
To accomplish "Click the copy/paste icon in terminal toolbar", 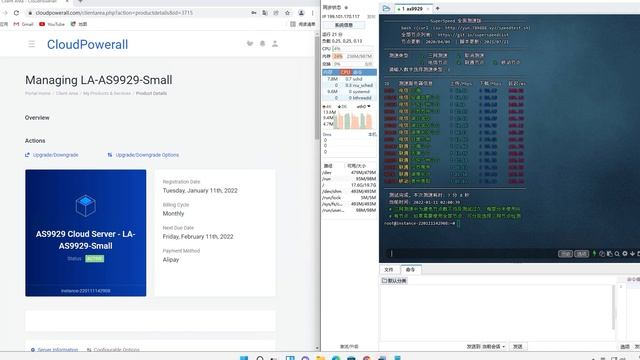I will [x=609, y=254].
